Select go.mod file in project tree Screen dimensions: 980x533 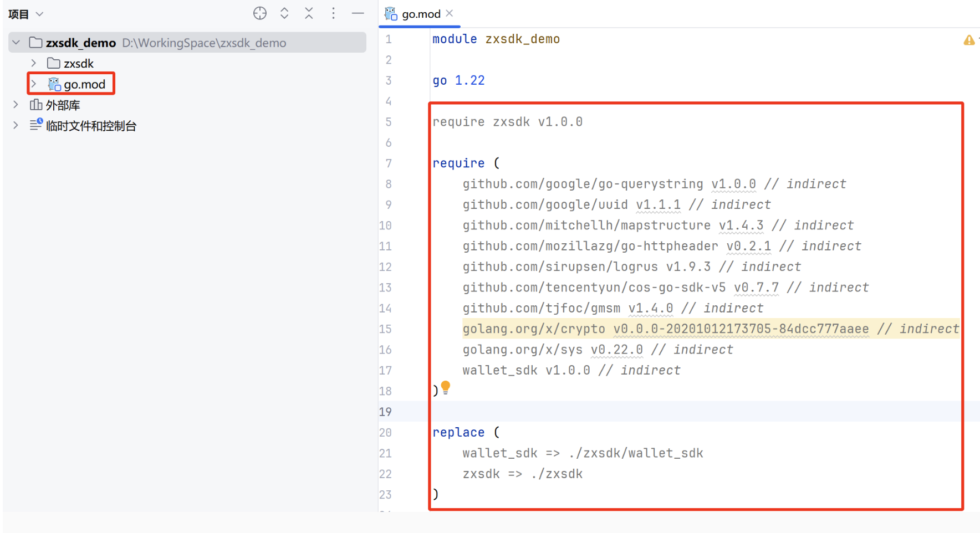pos(84,84)
